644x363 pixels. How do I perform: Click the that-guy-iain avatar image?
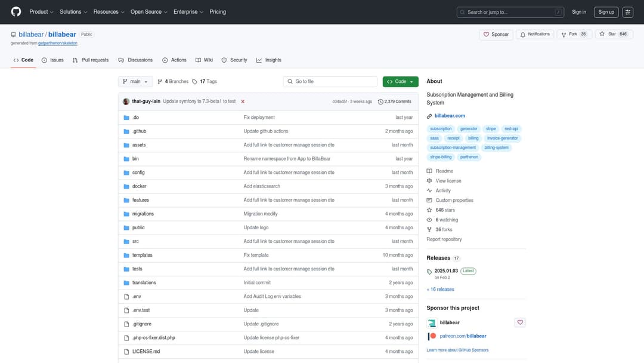[126, 101]
